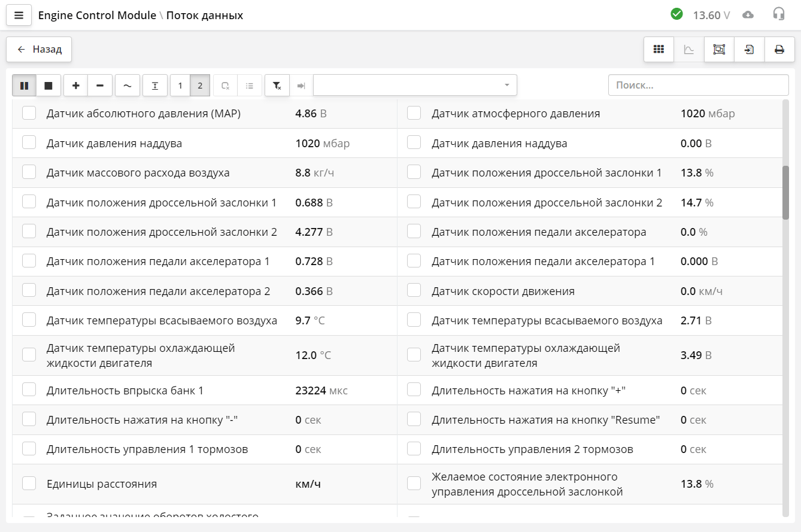
Task: Print the data stream report
Action: point(779,49)
